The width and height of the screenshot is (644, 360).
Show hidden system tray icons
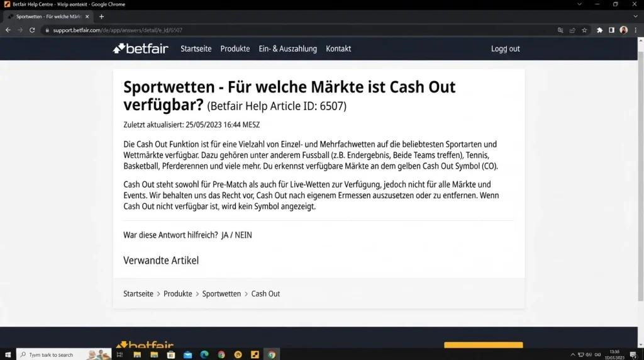point(572,354)
